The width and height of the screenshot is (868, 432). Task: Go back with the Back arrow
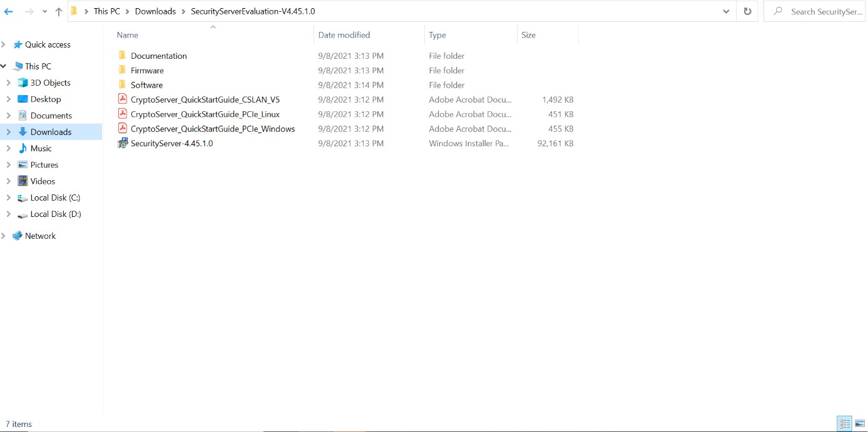coord(9,11)
